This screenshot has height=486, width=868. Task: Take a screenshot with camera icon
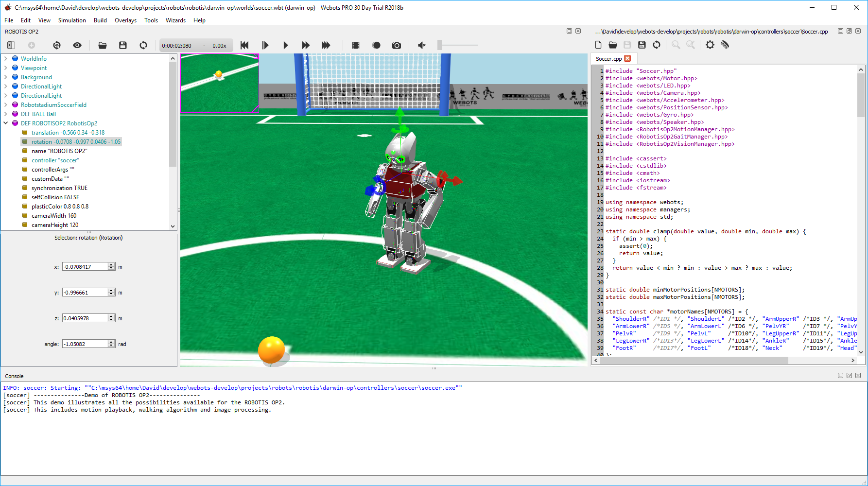[397, 45]
